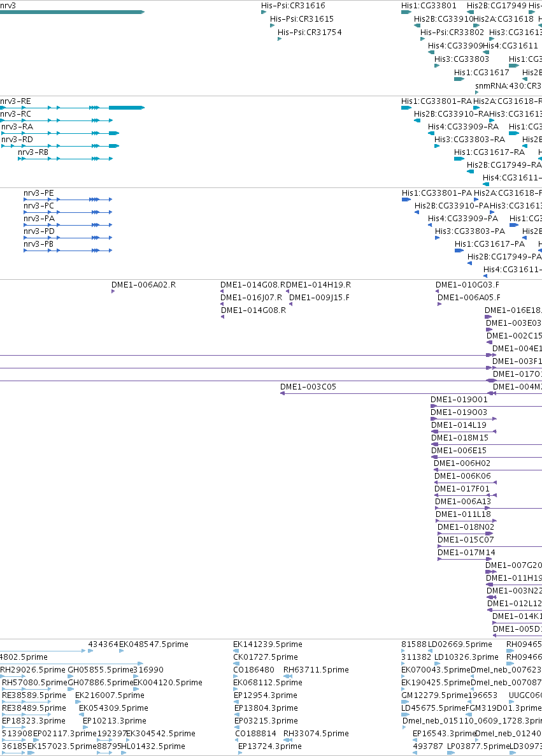Click transcript nrv3-RB

[x=33, y=152]
